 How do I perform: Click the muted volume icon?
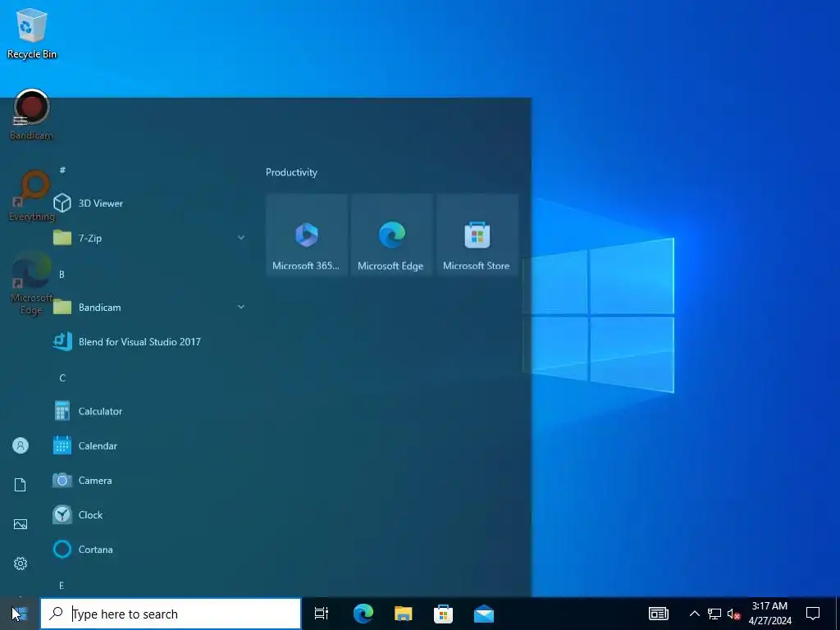click(734, 614)
